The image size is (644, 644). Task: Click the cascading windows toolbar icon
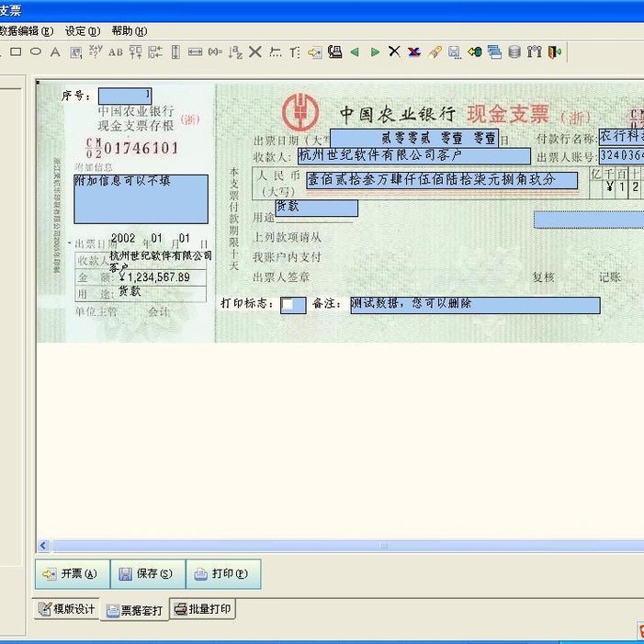[494, 51]
